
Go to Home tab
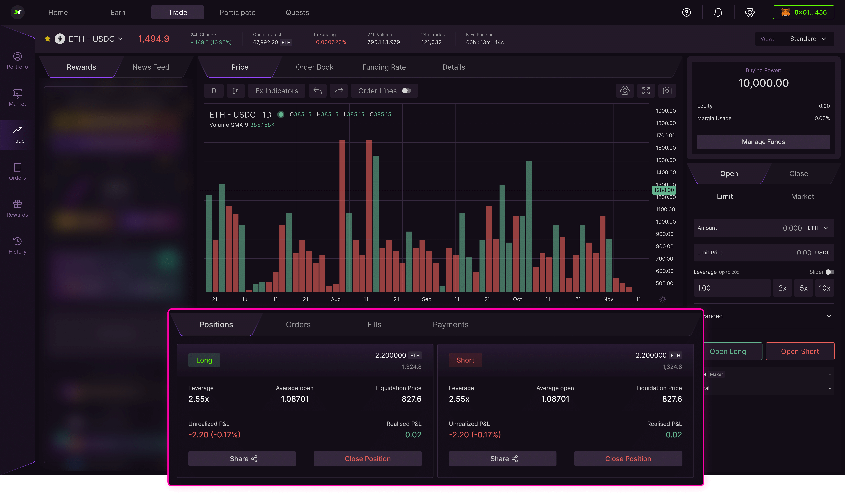pos(58,13)
